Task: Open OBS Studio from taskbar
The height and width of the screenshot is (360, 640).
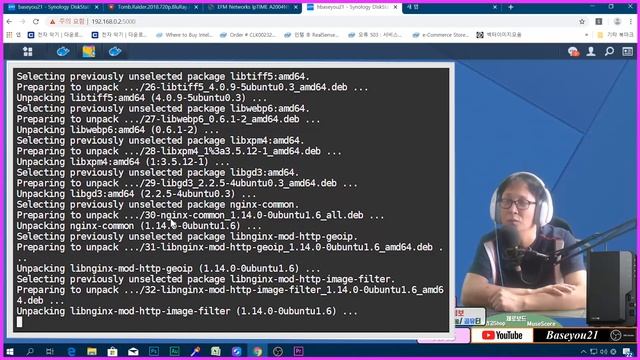Action: [x=278, y=351]
